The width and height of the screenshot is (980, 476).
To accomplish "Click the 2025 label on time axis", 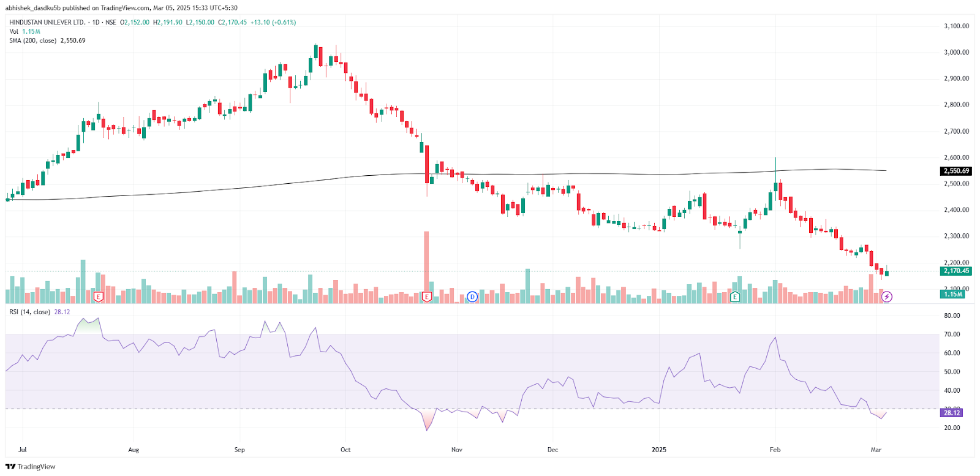I will click(x=659, y=450).
